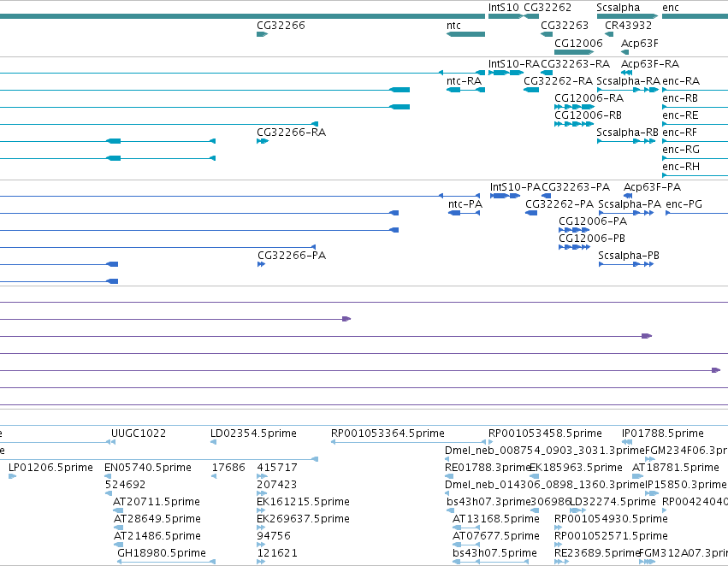Select the AT21486.5prime EST label
Viewport: 728px width, 566px height.
(x=157, y=537)
